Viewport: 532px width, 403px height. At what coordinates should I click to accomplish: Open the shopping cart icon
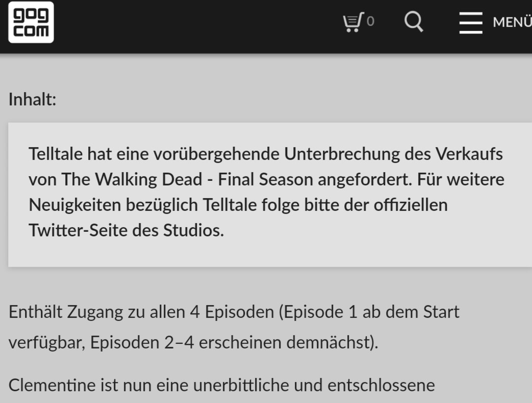tap(353, 22)
